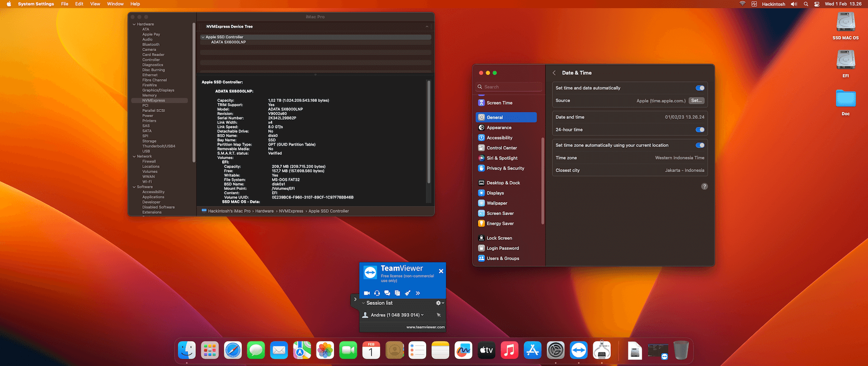Click NVMExpress Device Tree column sort arrow
This screenshot has height=366, width=868.
pyautogui.click(x=427, y=27)
